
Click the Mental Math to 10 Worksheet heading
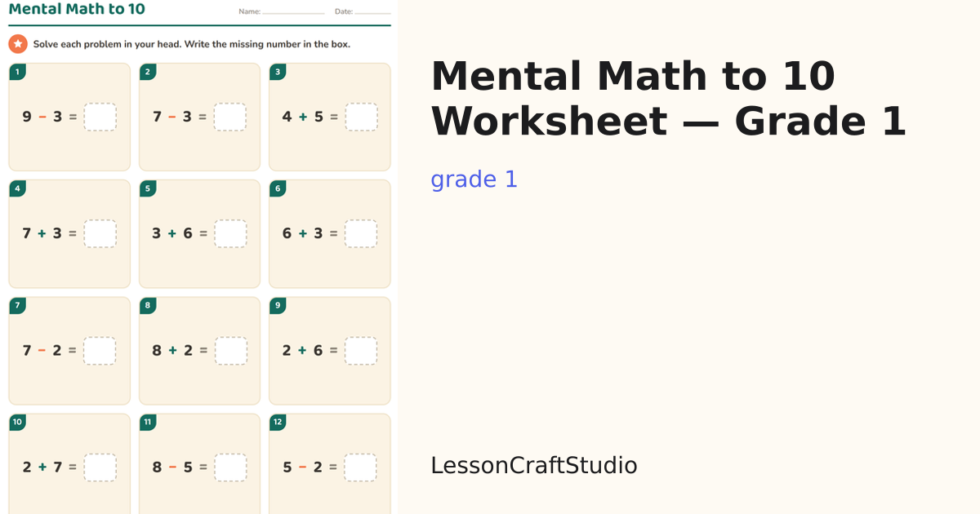point(669,99)
